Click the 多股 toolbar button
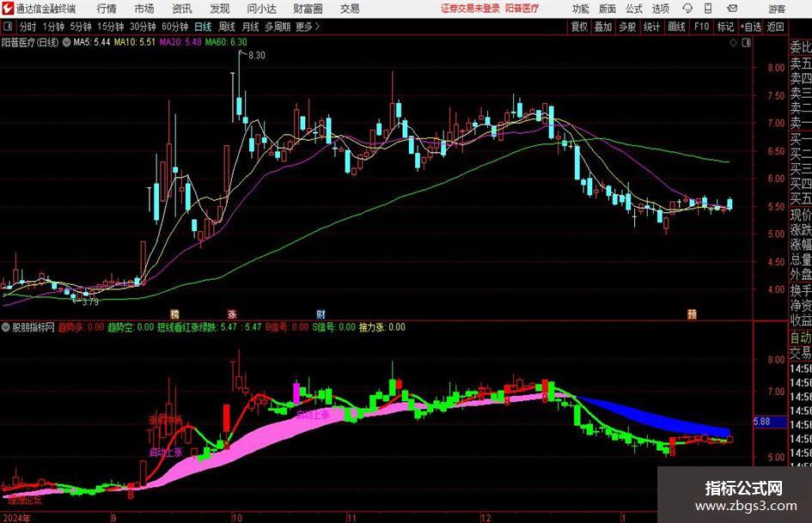This screenshot has height=523, width=812. (627, 27)
